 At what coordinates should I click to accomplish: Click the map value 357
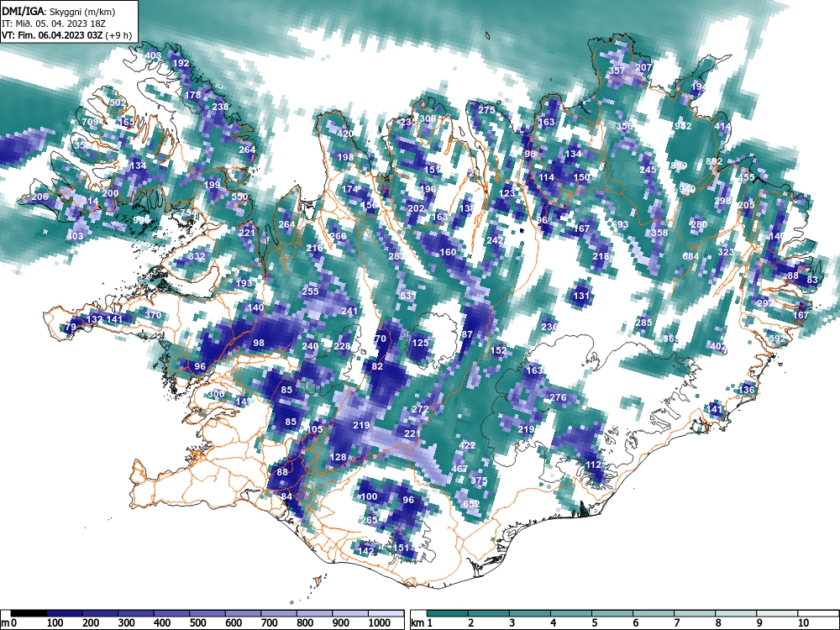coord(617,71)
